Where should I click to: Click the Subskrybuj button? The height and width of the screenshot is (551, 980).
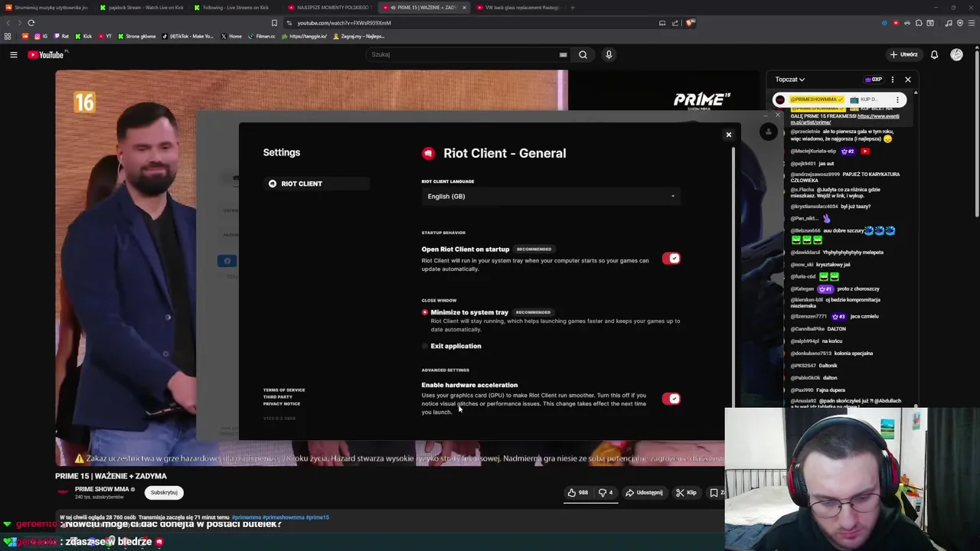click(x=164, y=493)
